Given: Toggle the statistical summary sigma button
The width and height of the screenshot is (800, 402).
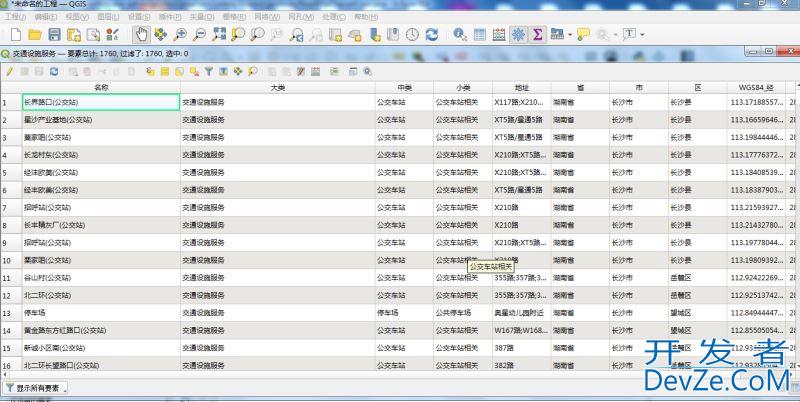Looking at the screenshot, I should pyautogui.click(x=537, y=34).
